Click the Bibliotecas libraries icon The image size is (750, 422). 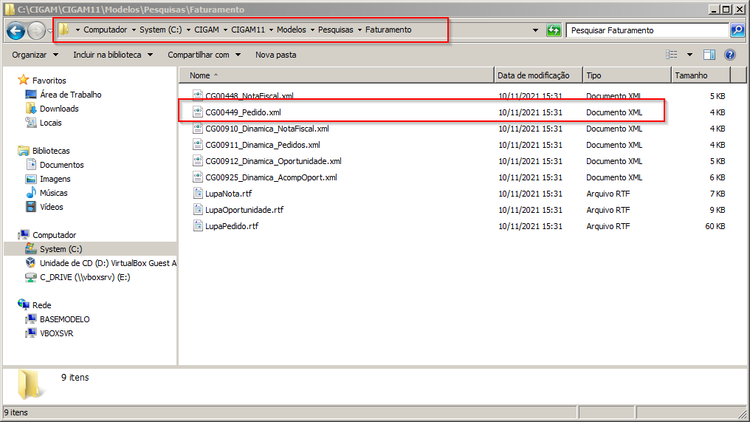[23, 150]
